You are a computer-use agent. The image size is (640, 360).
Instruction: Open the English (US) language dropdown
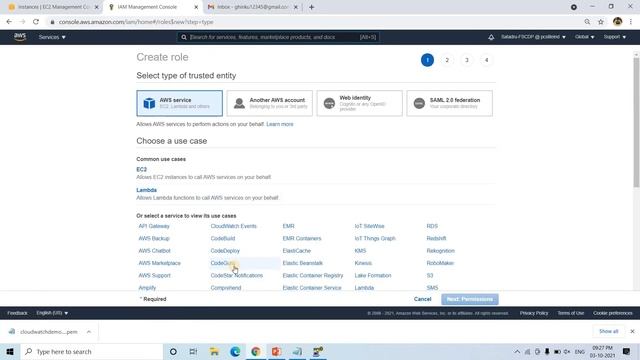(x=52, y=313)
